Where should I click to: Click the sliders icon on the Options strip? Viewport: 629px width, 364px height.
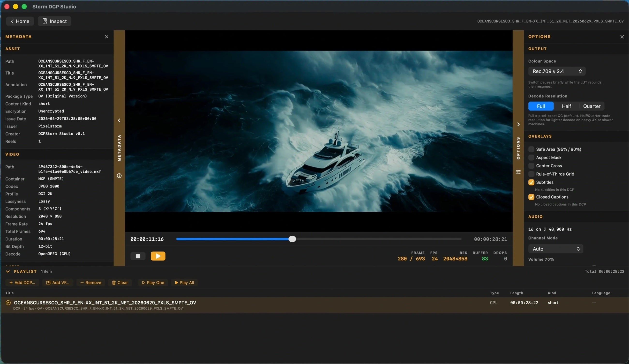[x=518, y=172]
